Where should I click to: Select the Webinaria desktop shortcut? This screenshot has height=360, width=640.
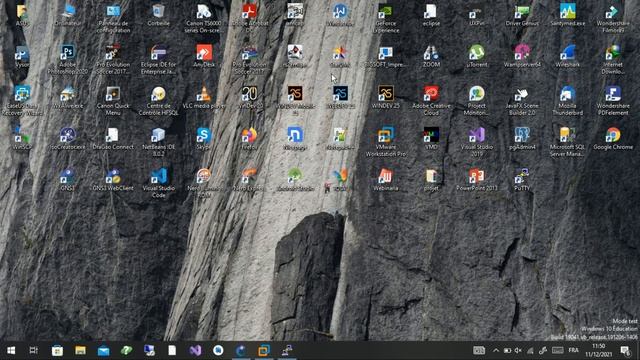[x=386, y=180]
